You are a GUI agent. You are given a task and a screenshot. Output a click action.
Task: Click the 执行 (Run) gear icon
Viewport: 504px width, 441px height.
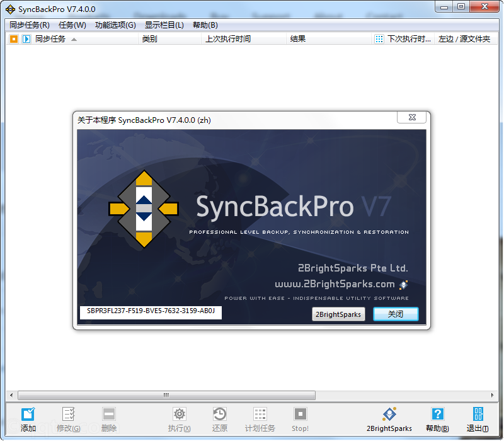pyautogui.click(x=180, y=414)
